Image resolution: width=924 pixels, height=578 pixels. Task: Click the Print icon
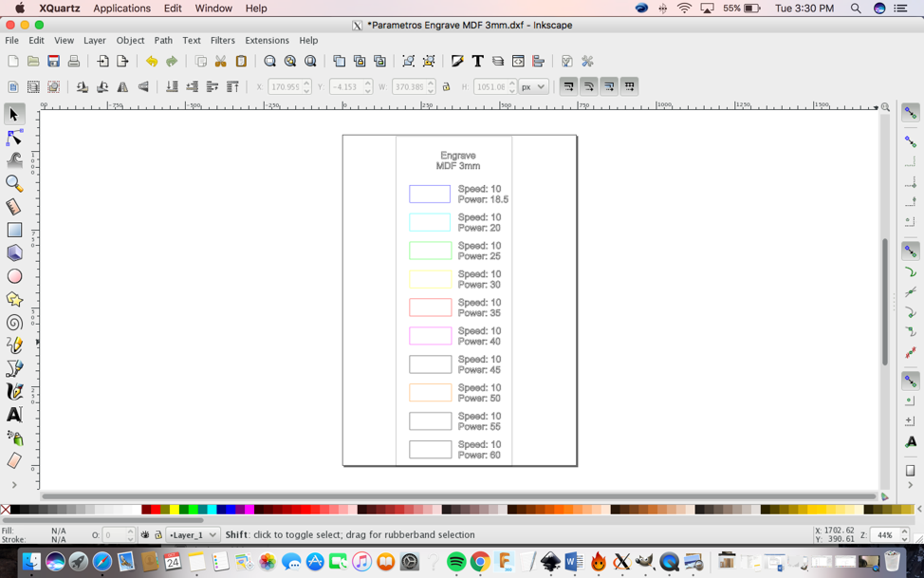coord(74,62)
